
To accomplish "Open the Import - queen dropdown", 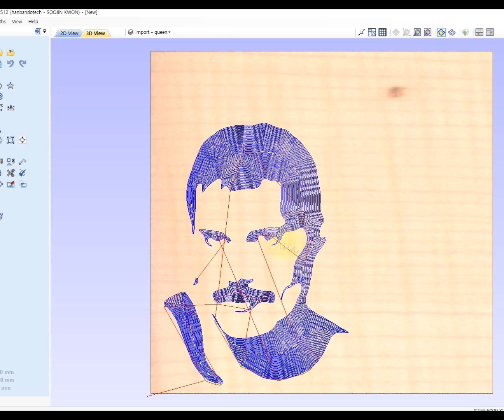I will [150, 32].
